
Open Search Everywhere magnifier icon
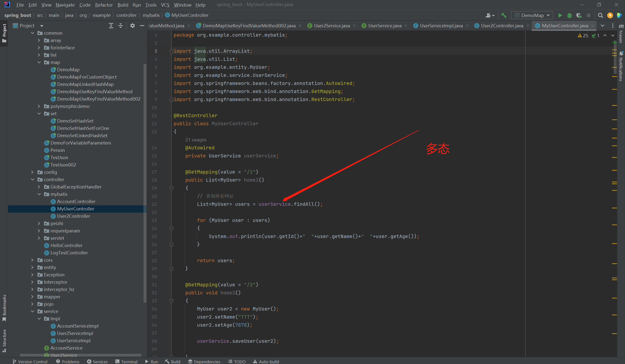600,15
